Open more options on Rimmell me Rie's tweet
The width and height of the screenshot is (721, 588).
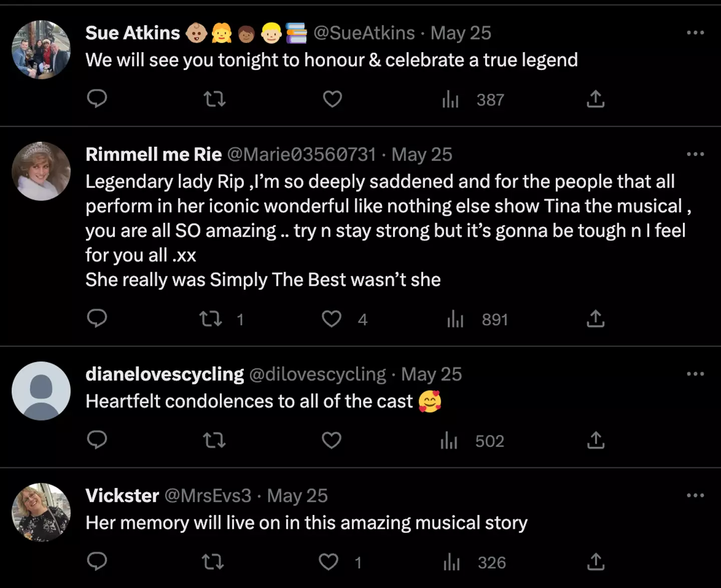pos(695,154)
